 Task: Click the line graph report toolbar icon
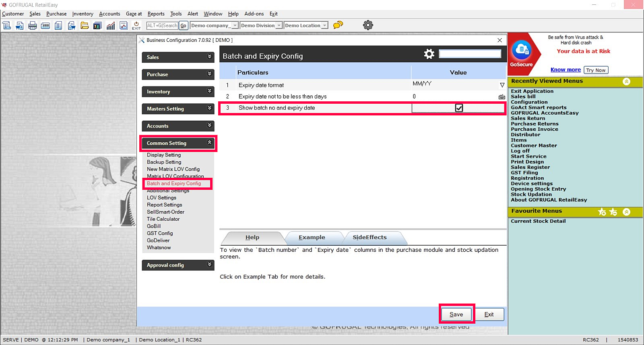[x=124, y=25]
